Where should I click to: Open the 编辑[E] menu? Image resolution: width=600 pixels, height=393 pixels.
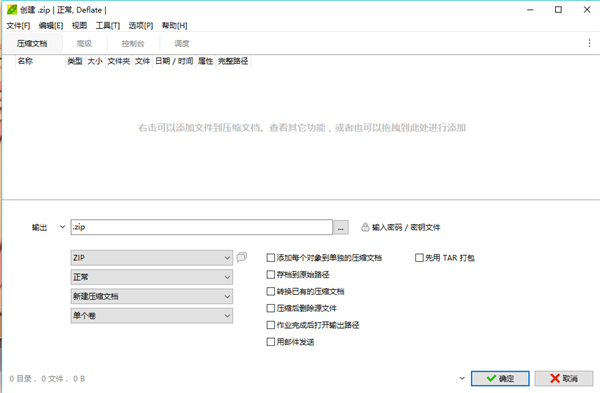pos(51,26)
